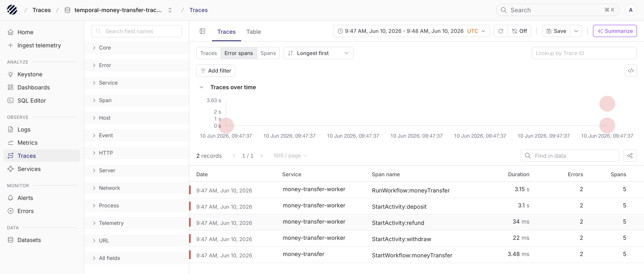Expand the Core field group
Image resolution: width=644 pixels, height=274 pixels.
pyautogui.click(x=136, y=48)
